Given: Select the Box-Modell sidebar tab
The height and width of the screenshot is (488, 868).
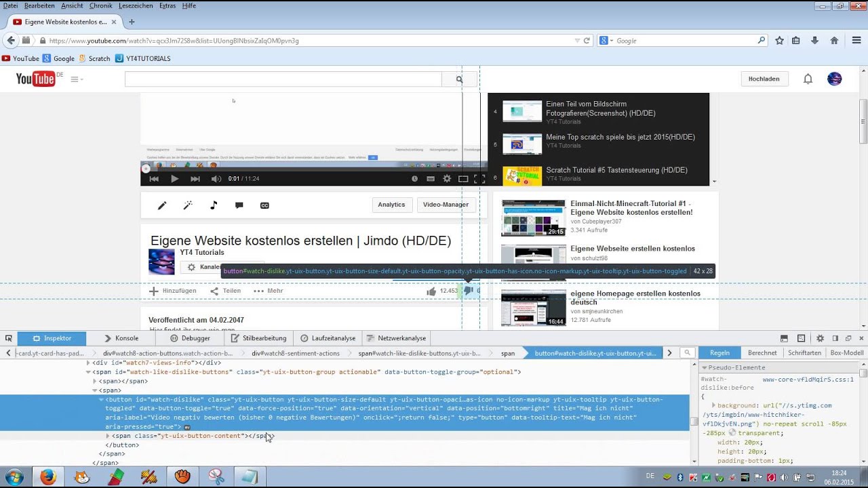Looking at the screenshot, I should [x=847, y=353].
